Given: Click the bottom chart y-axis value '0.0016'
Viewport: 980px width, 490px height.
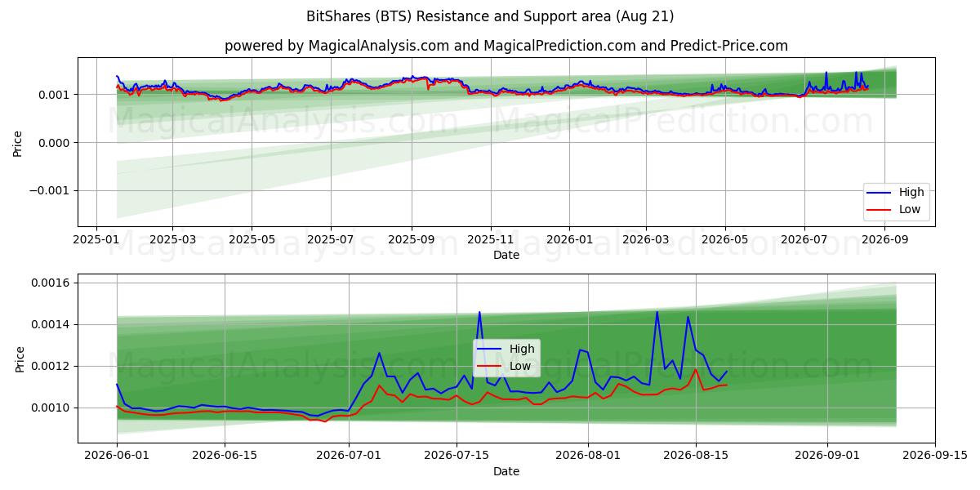Looking at the screenshot, I should coord(52,283).
